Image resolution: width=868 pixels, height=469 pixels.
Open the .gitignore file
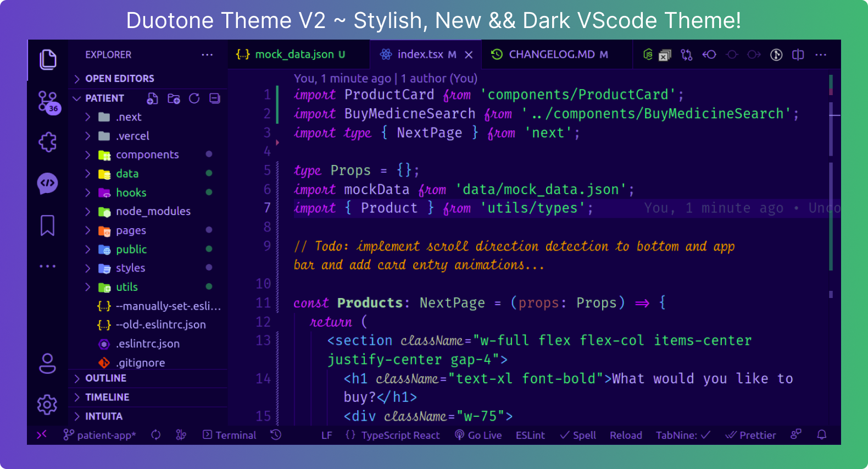[148, 363]
